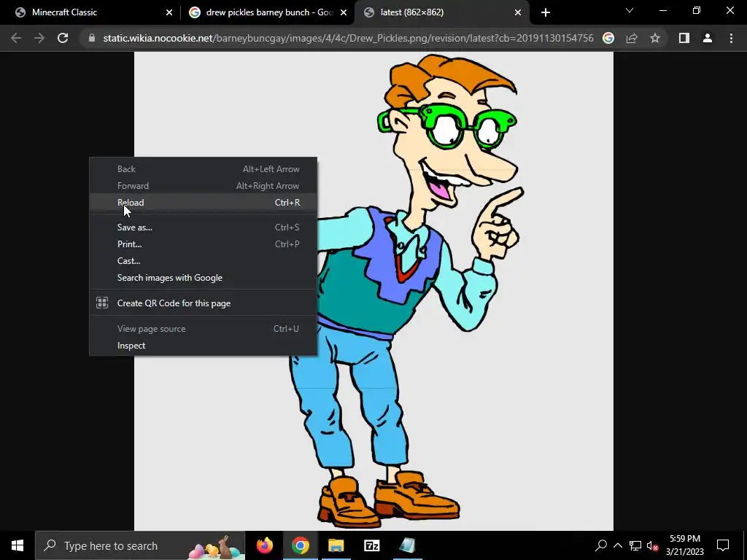Screen dimensions: 747x560
Task: Open the Chrome profile icon
Action: click(x=708, y=38)
